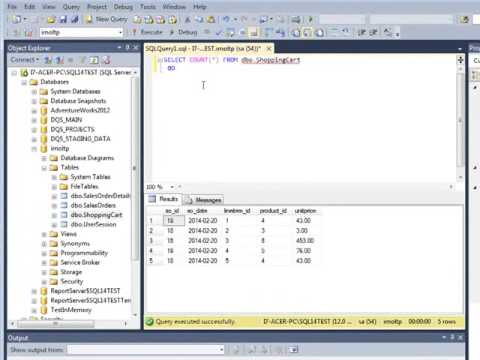480x360 pixels.
Task: Toggle Include Actual Execution Plan
Action: tap(269, 32)
